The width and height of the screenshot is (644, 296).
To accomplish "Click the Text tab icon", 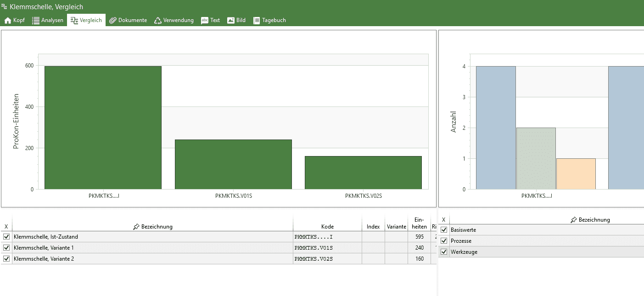I will click(205, 20).
